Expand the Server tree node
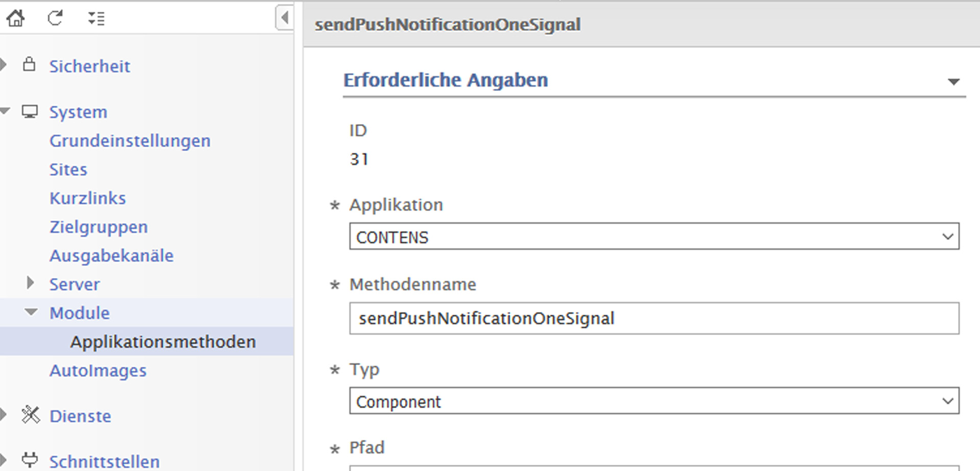The width and height of the screenshot is (980, 471). pos(30,283)
